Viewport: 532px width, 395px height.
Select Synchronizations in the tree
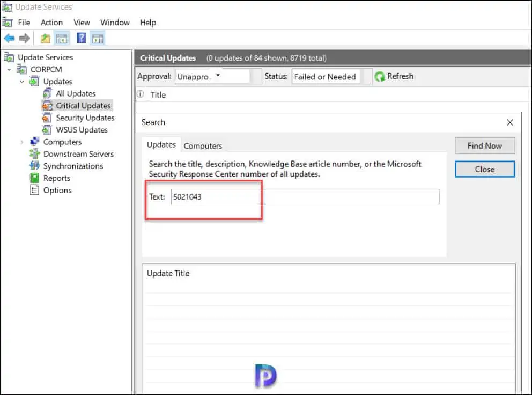[x=73, y=166]
